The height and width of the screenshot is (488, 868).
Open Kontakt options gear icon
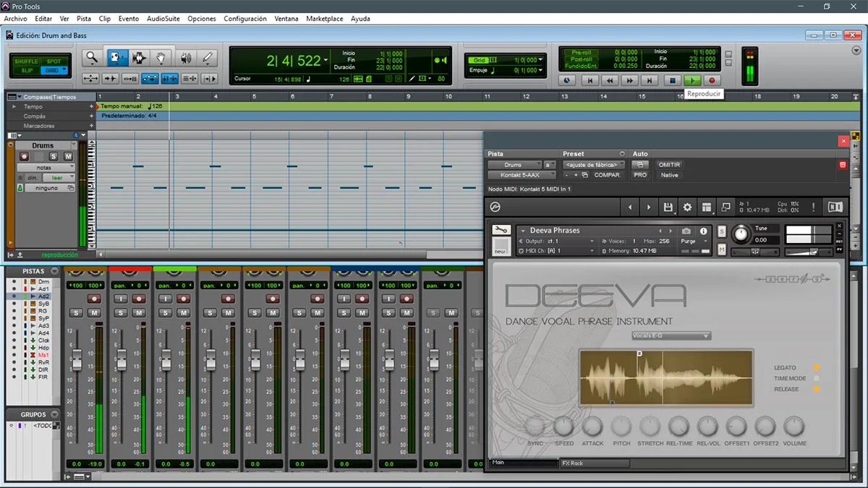[687, 207]
